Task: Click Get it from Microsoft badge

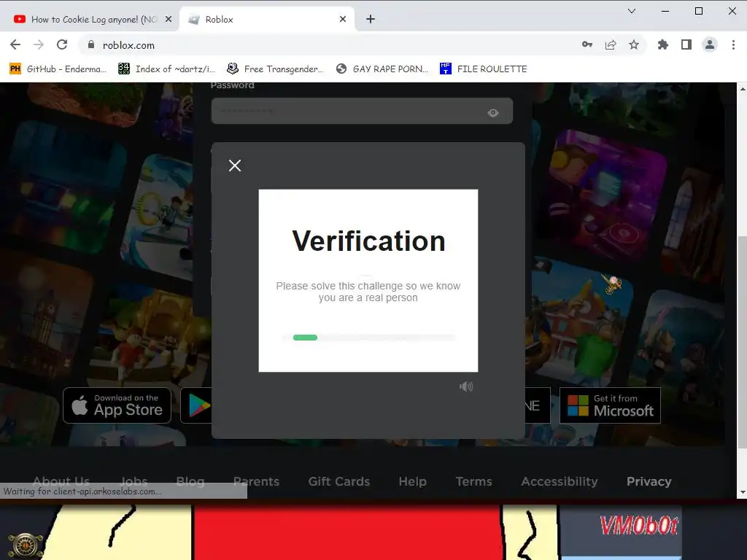Action: [611, 405]
